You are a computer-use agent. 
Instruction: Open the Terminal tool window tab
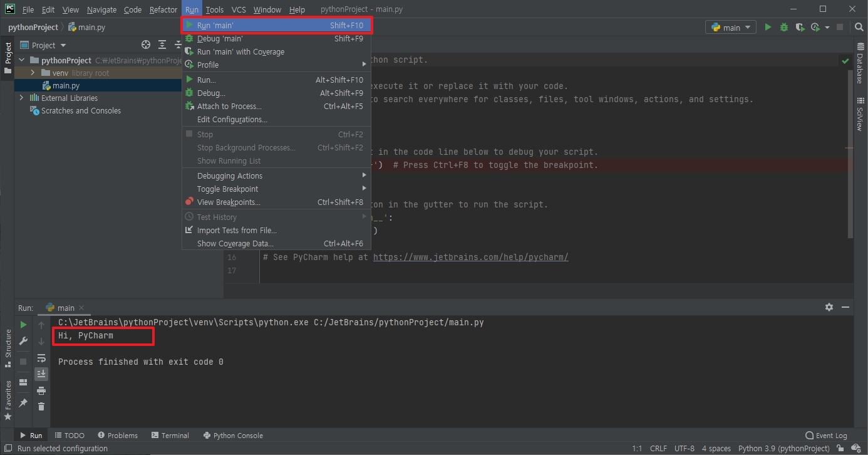pyautogui.click(x=169, y=435)
